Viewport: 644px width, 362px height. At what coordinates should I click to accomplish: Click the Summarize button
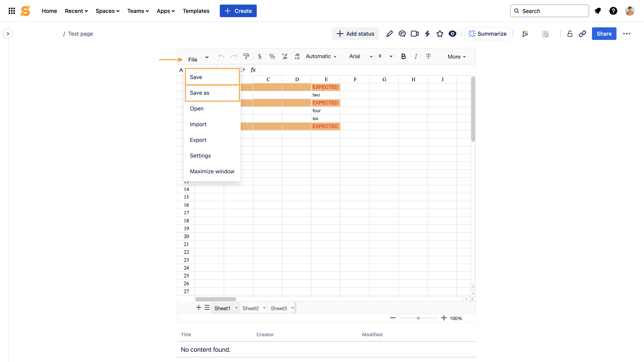click(487, 34)
